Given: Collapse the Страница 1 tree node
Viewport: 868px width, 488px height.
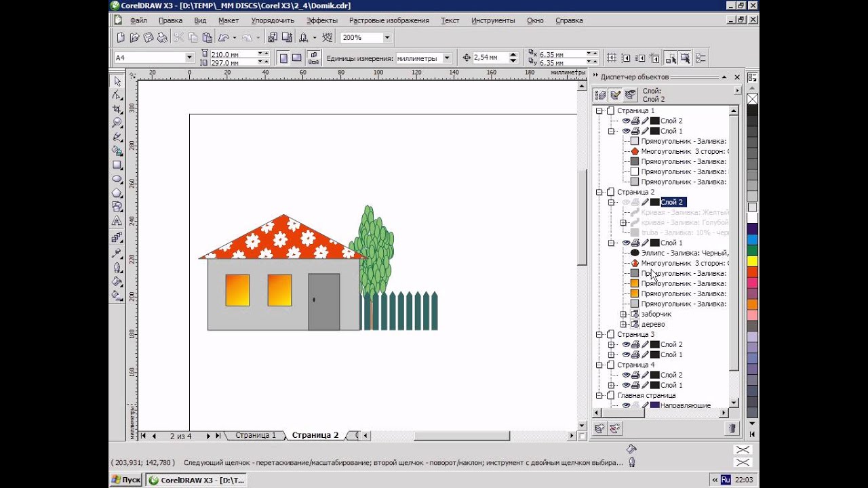Looking at the screenshot, I should pyautogui.click(x=599, y=110).
